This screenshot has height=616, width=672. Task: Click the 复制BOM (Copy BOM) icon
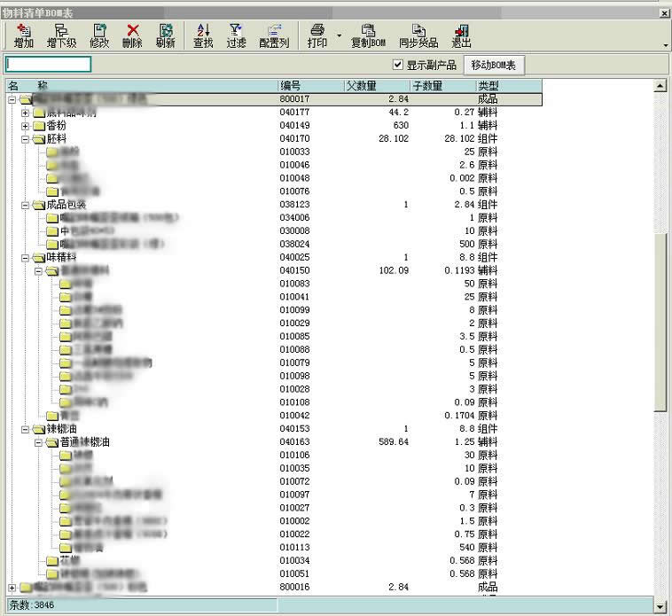click(x=368, y=35)
